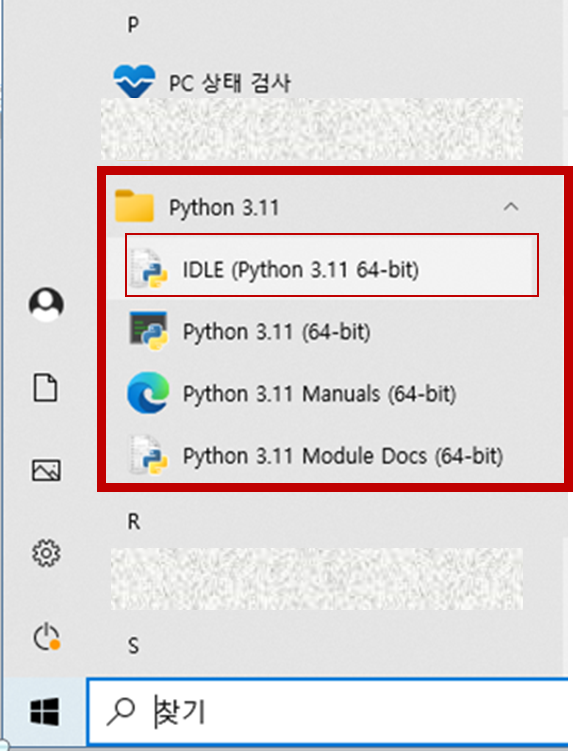This screenshot has height=751, width=573.
Task: Click the Edge icon beside Python 3.11 Manuals
Action: click(x=149, y=393)
